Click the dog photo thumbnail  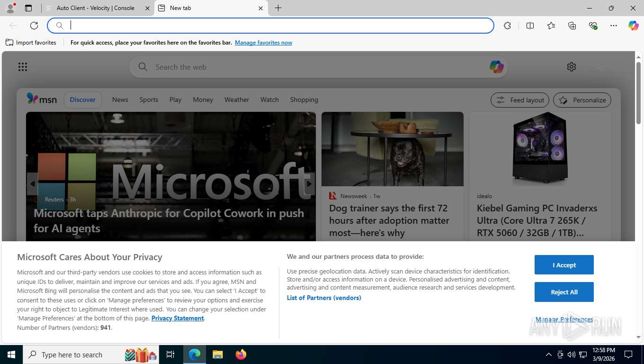pos(393,149)
